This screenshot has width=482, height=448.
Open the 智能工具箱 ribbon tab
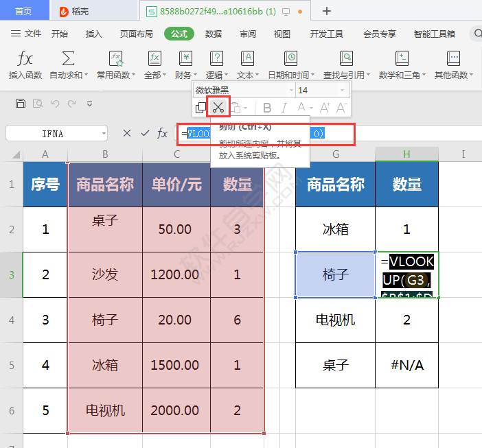pyautogui.click(x=435, y=34)
